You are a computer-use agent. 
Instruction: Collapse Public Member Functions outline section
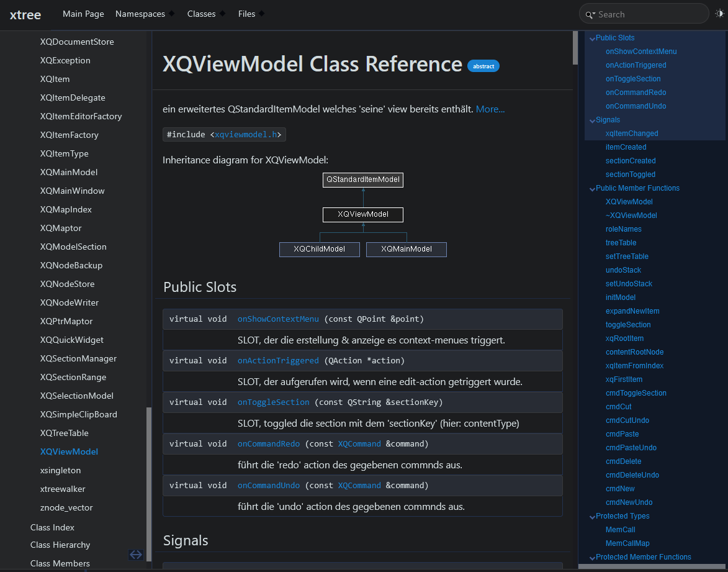(x=592, y=189)
